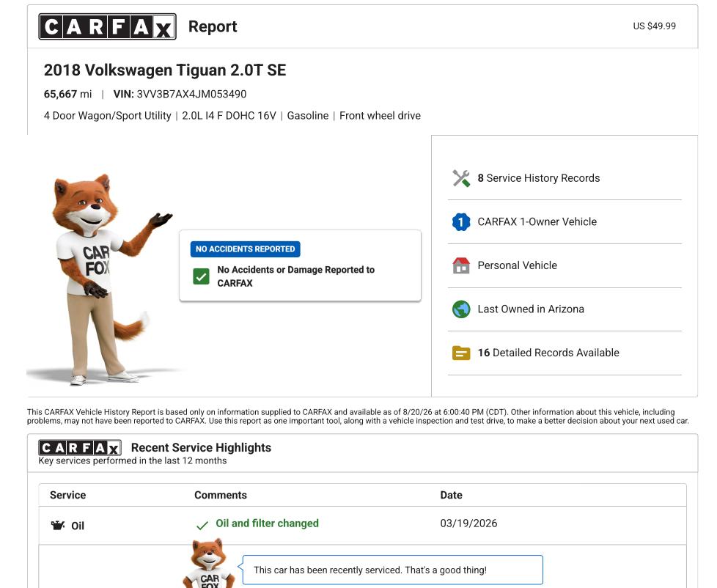Click the Comments column header
The width and height of the screenshot is (717, 588).
[221, 495]
